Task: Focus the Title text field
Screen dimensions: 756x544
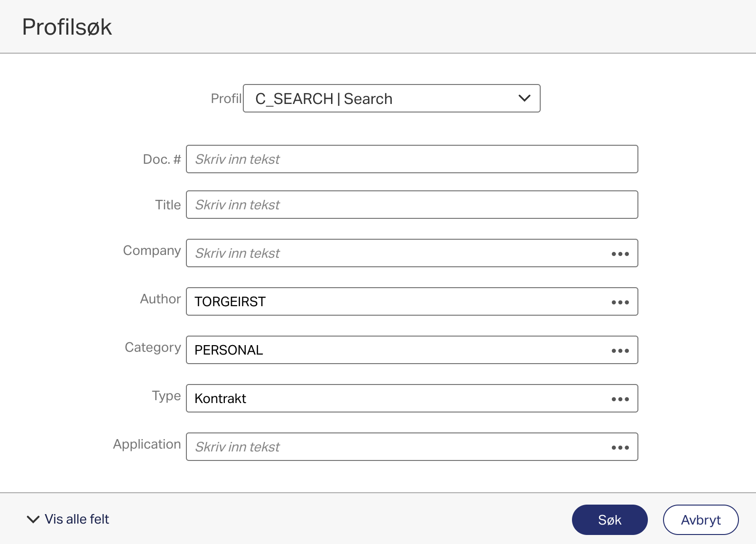Action: pyautogui.click(x=412, y=205)
